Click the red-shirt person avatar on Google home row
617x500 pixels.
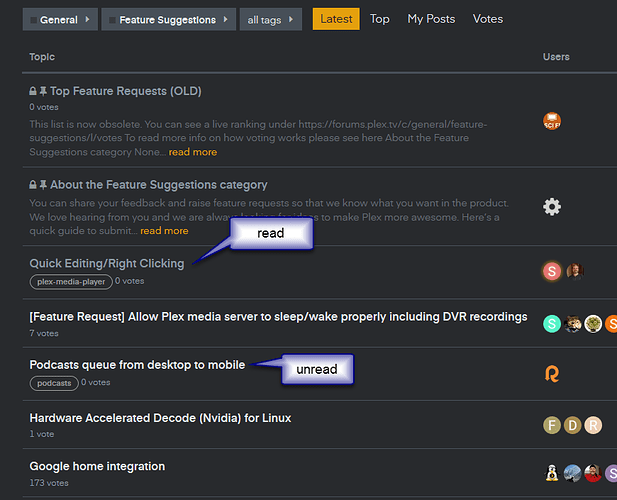(593, 473)
